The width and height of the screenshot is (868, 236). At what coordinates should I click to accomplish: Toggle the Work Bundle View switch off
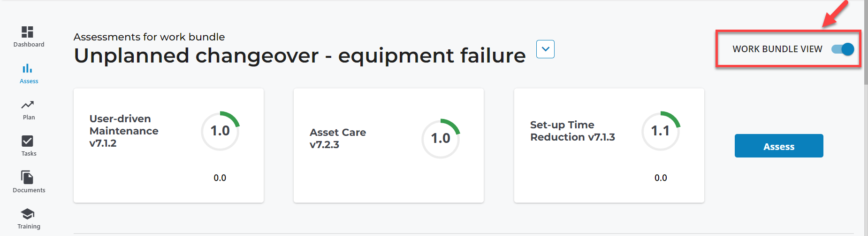click(843, 49)
